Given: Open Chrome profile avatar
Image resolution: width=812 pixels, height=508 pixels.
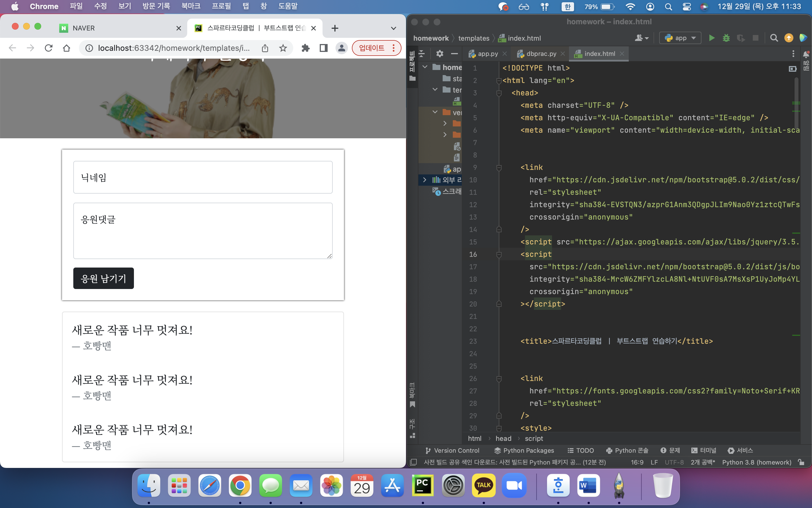Looking at the screenshot, I should (342, 48).
